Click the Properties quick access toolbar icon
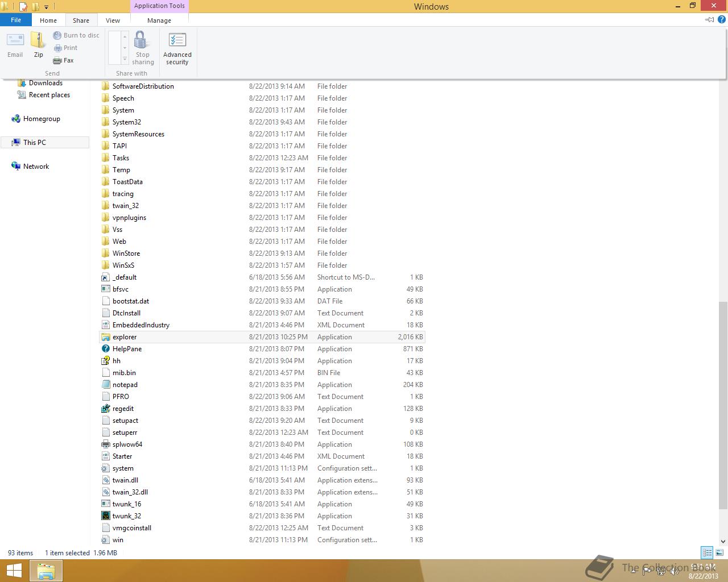728x582 pixels. click(23, 7)
